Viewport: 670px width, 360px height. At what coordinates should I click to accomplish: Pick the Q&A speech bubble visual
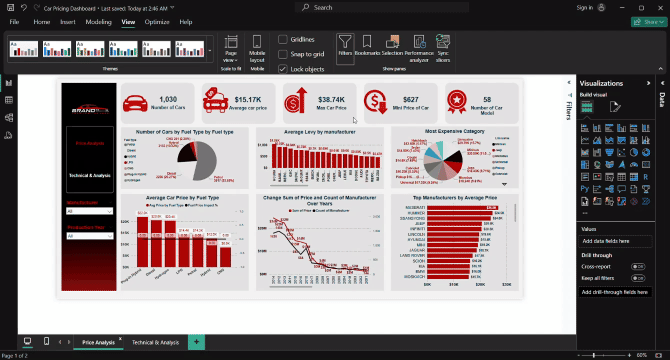tap(621, 189)
